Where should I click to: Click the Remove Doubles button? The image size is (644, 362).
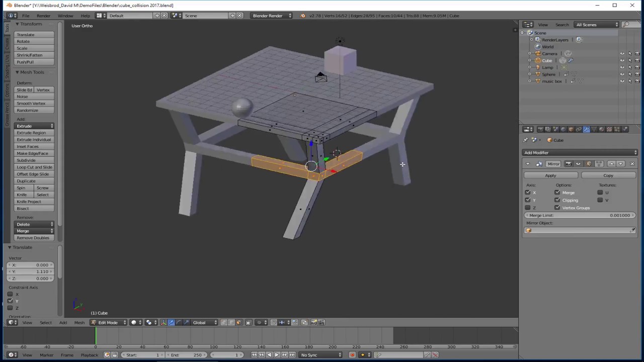(x=34, y=238)
